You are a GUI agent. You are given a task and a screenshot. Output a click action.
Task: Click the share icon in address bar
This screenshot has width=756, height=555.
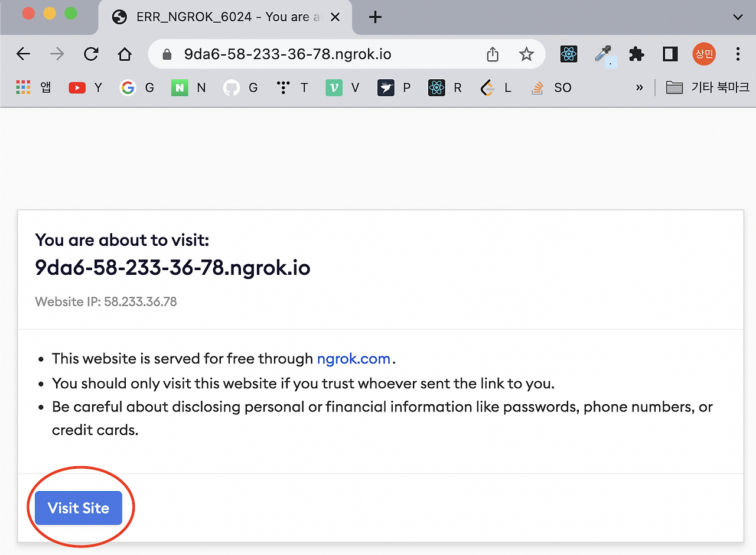click(493, 54)
